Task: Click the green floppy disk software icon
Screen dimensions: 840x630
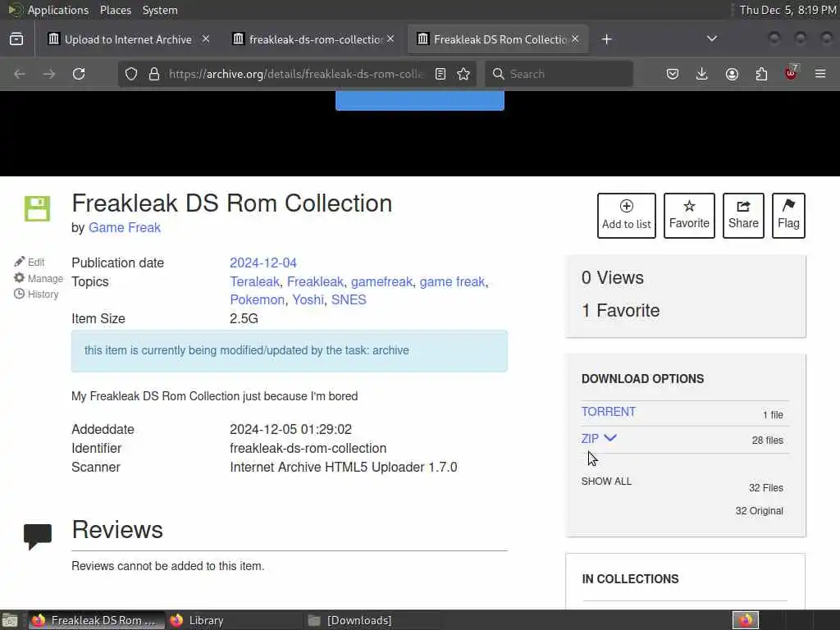Action: click(37, 209)
